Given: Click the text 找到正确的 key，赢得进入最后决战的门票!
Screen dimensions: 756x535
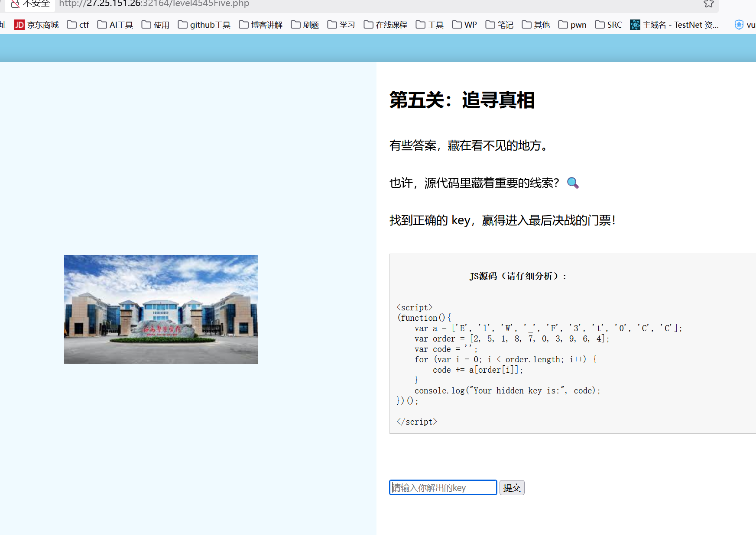Looking at the screenshot, I should [x=503, y=220].
